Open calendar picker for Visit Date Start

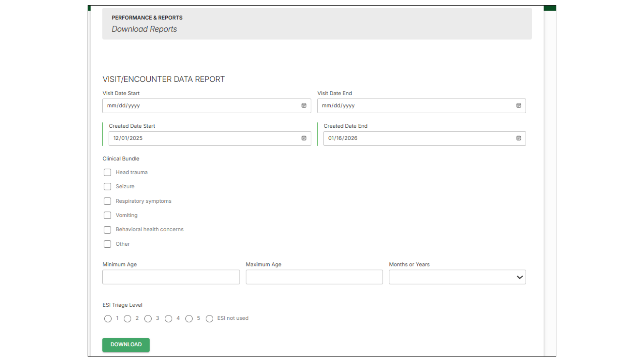click(x=304, y=106)
